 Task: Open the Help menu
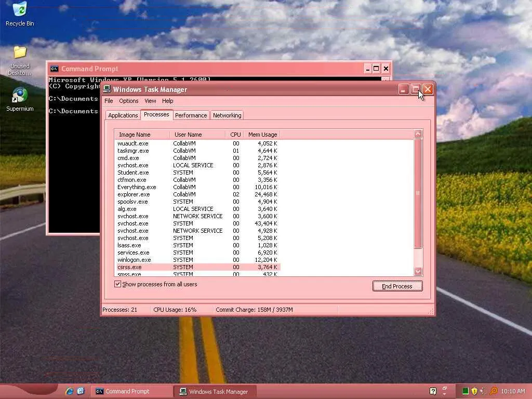tap(168, 101)
